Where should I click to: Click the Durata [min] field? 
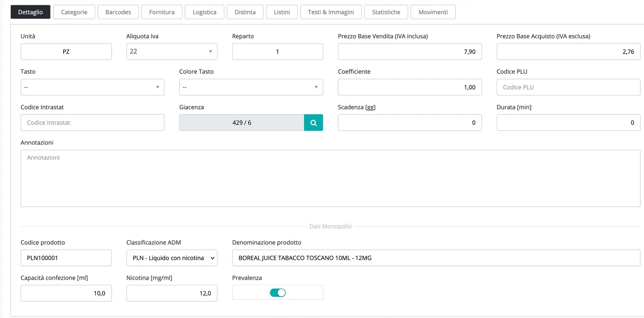568,123
